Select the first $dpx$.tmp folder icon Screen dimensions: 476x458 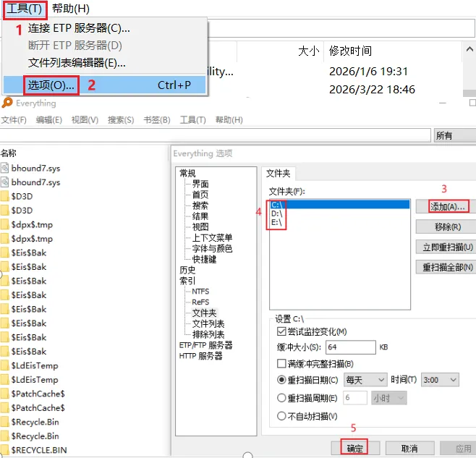[4, 224]
